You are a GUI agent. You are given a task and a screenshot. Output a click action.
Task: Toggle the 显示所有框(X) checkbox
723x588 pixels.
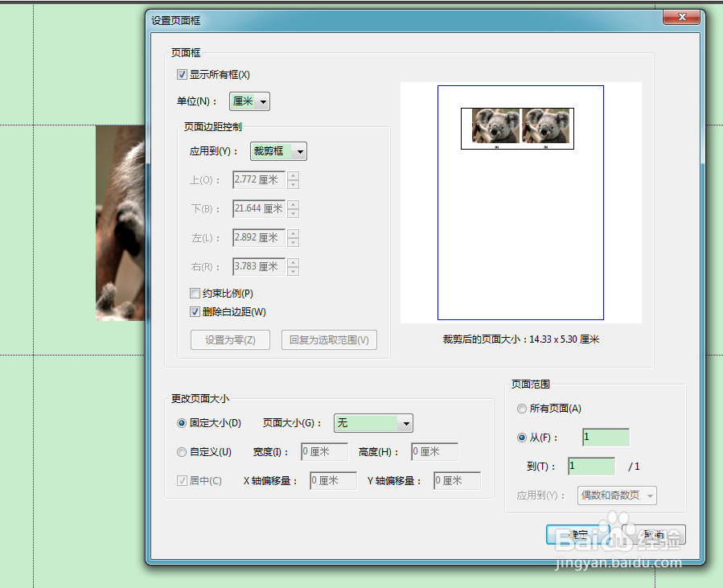[x=182, y=75]
